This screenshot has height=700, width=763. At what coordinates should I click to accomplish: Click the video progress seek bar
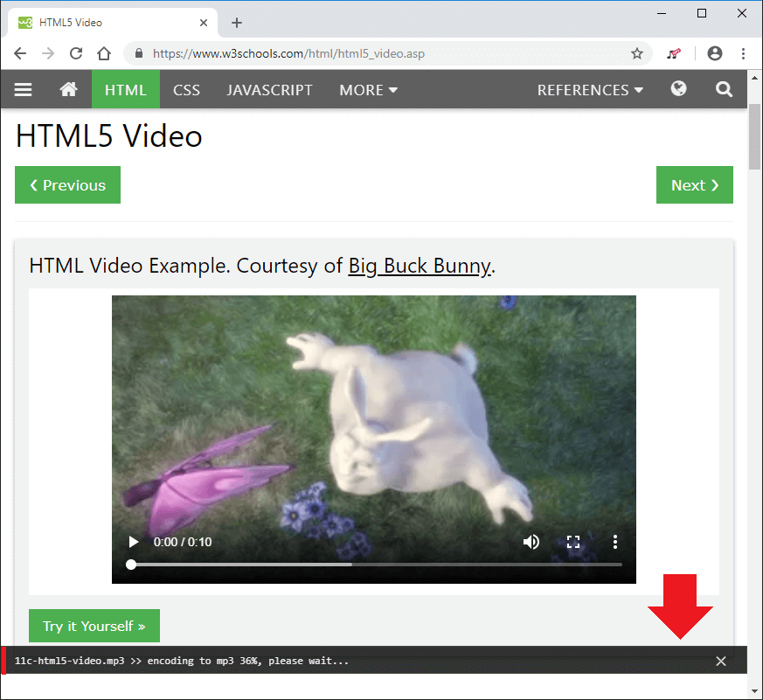[376, 565]
